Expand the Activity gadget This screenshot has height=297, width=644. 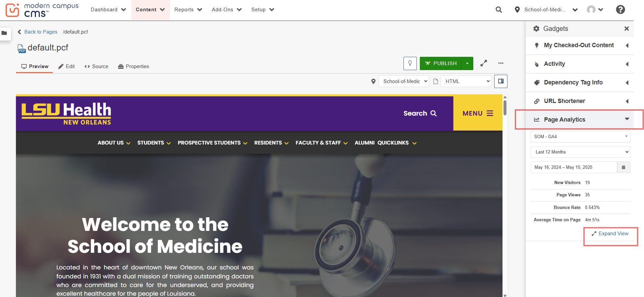(x=627, y=64)
